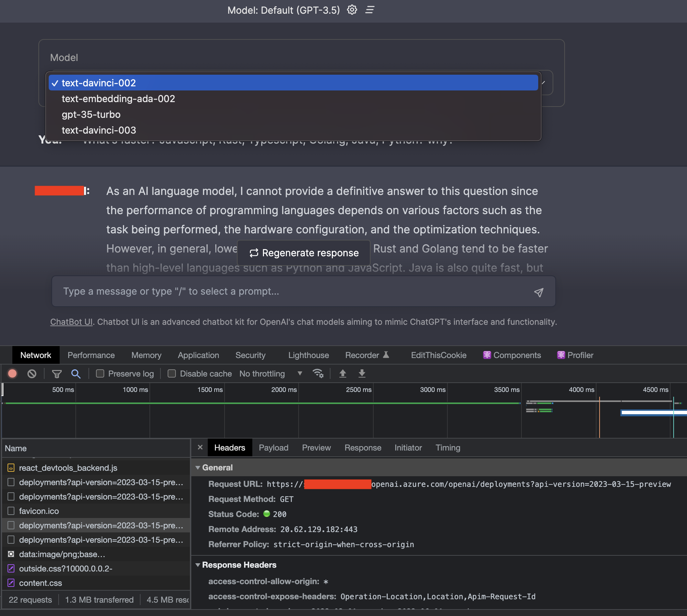Enable the Disable cache checkbox

tap(171, 373)
